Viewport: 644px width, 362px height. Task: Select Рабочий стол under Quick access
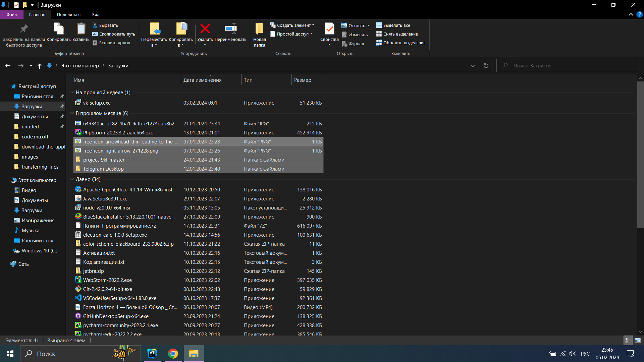coord(37,97)
